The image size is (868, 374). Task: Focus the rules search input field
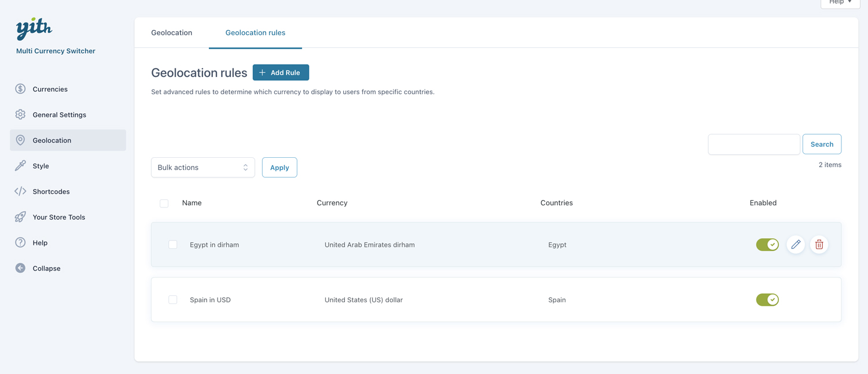click(753, 145)
